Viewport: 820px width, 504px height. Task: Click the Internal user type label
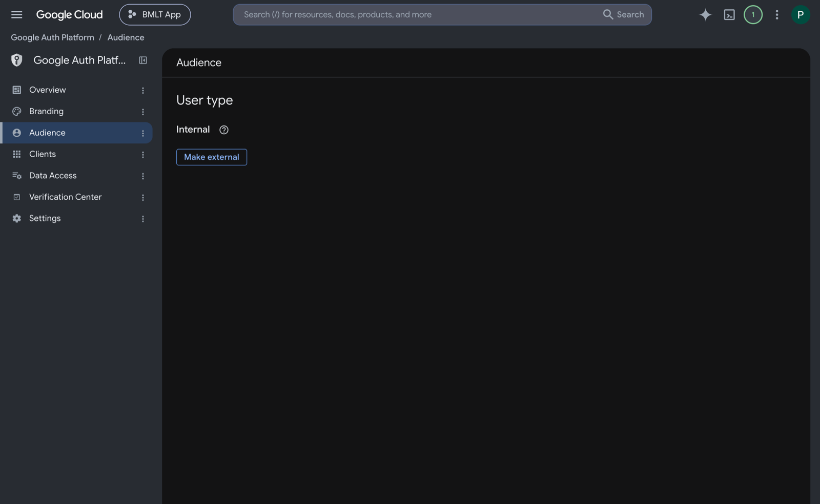pos(193,130)
